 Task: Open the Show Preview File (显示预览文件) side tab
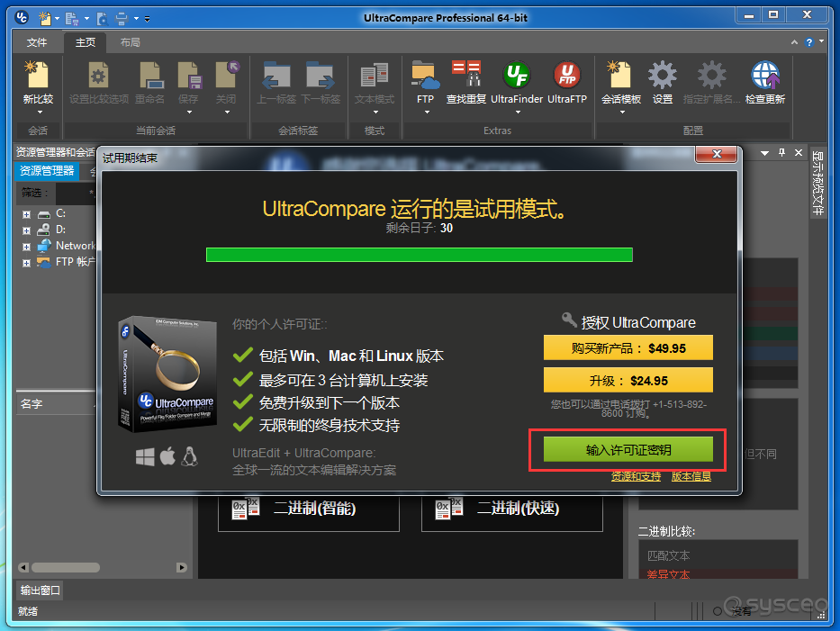(818, 182)
